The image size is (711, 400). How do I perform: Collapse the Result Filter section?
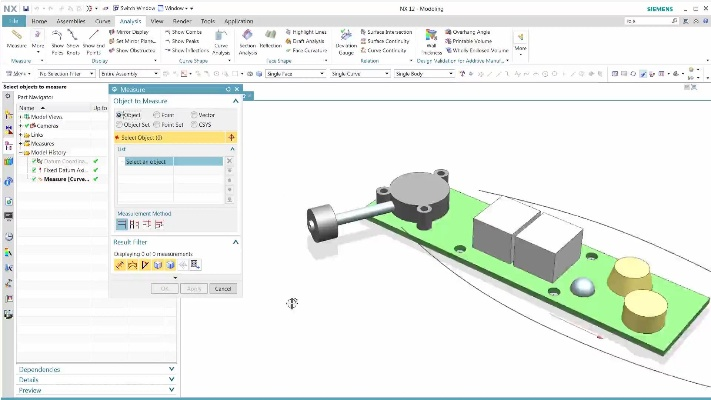pyautogui.click(x=236, y=242)
